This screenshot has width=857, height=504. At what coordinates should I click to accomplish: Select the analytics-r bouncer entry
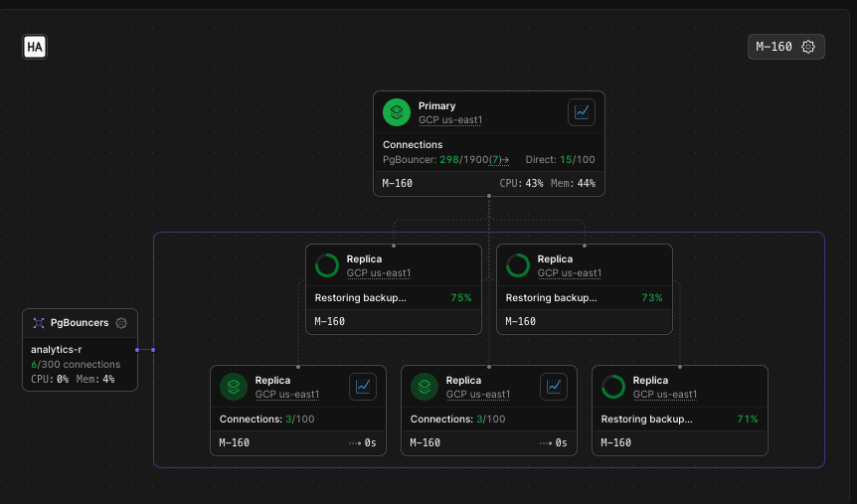pyautogui.click(x=57, y=349)
